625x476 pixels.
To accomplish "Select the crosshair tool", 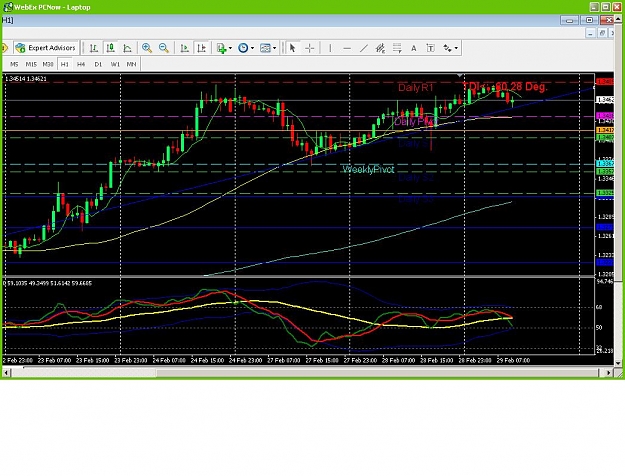I will coord(309,48).
